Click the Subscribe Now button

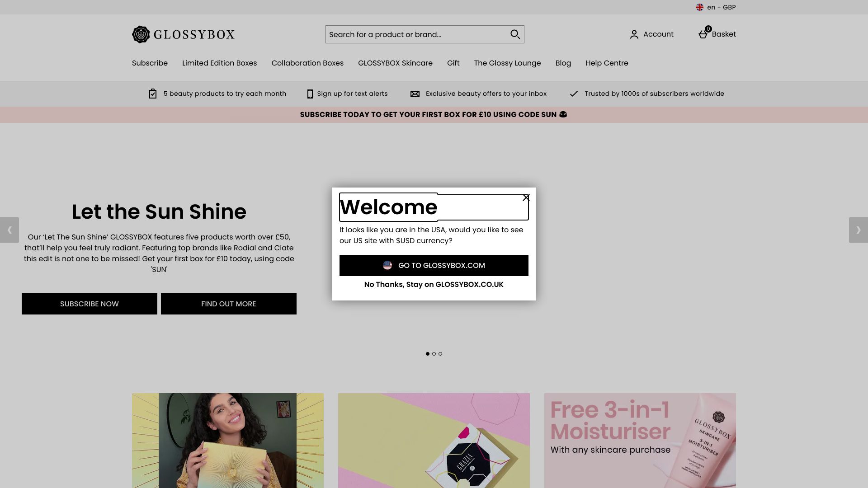coord(90,304)
